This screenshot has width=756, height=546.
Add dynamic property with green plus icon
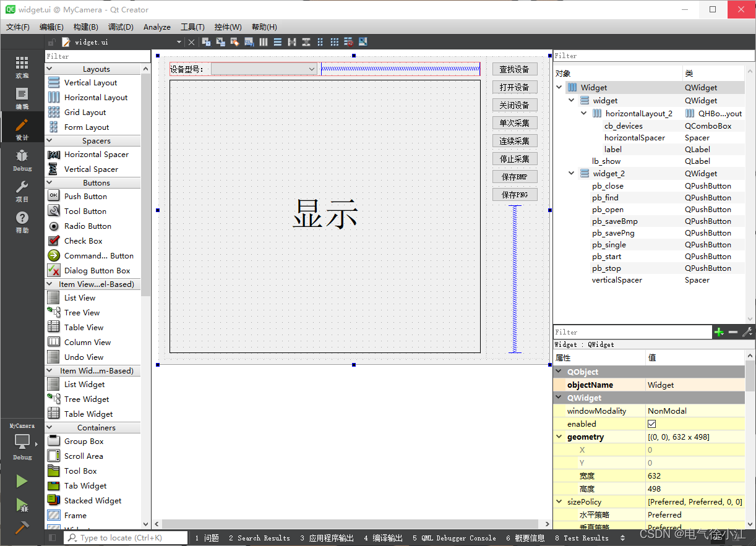click(x=719, y=332)
